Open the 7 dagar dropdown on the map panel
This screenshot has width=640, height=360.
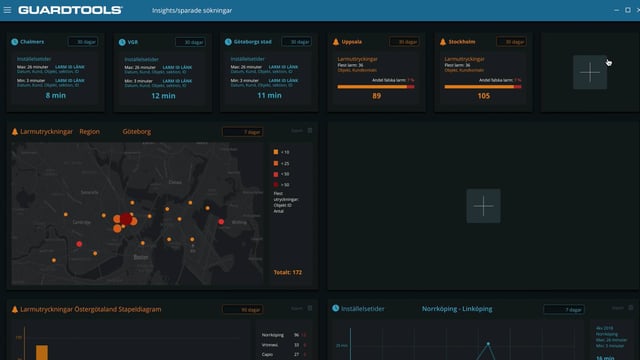click(x=242, y=132)
